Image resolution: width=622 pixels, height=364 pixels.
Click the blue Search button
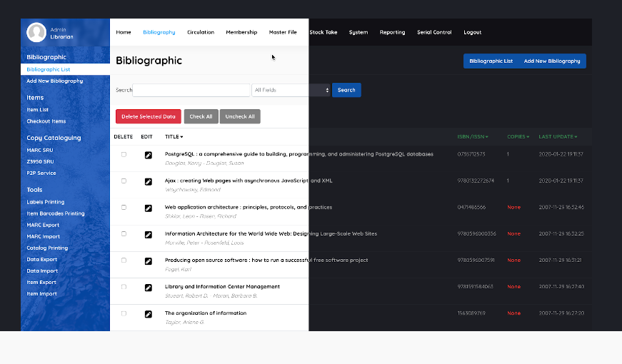[x=346, y=90]
